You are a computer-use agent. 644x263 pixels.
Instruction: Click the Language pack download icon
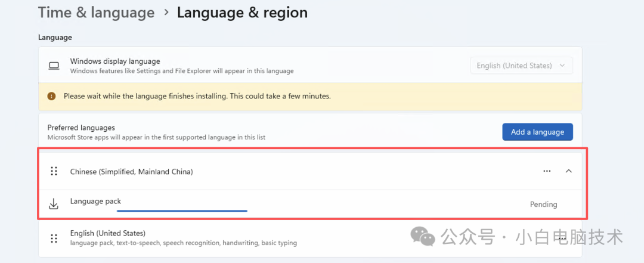(x=54, y=204)
